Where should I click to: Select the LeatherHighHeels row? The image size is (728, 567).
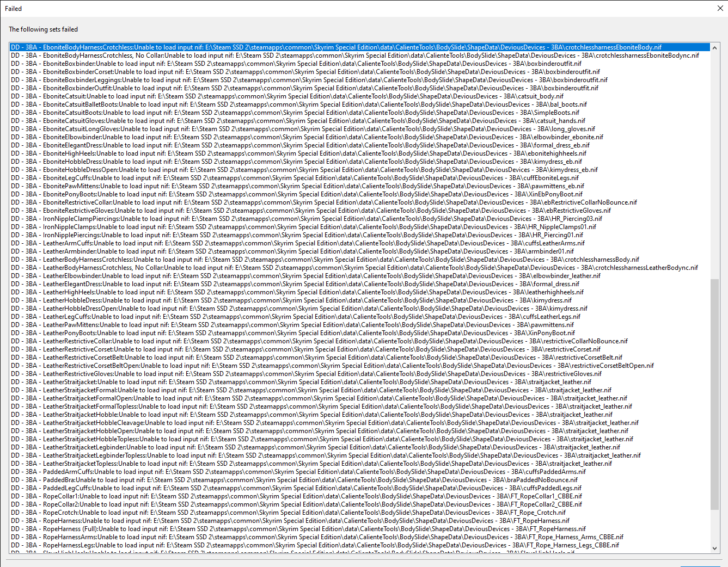pos(360,292)
